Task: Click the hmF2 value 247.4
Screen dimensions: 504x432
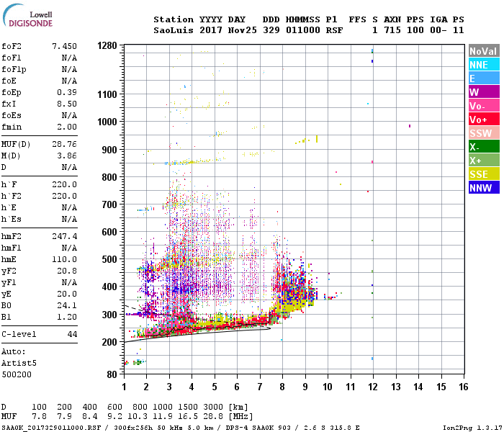Action: 64,236
